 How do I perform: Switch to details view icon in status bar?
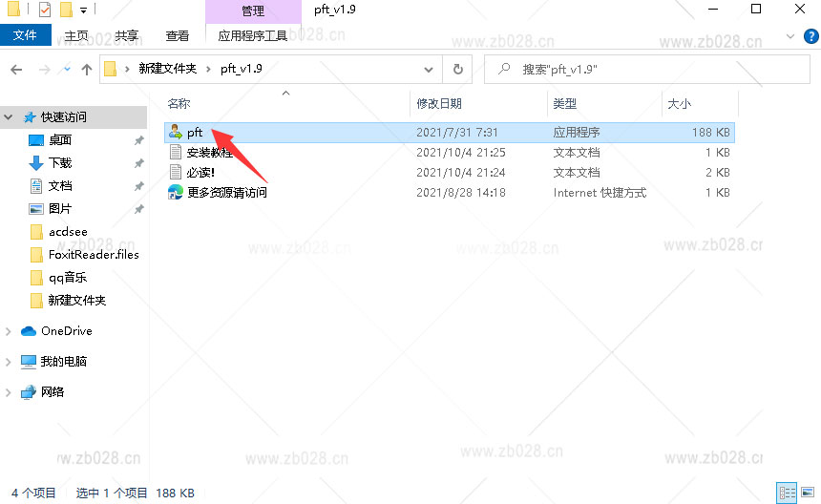(x=787, y=493)
